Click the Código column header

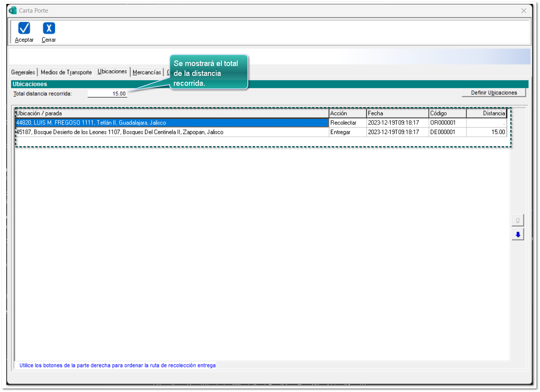[447, 113]
